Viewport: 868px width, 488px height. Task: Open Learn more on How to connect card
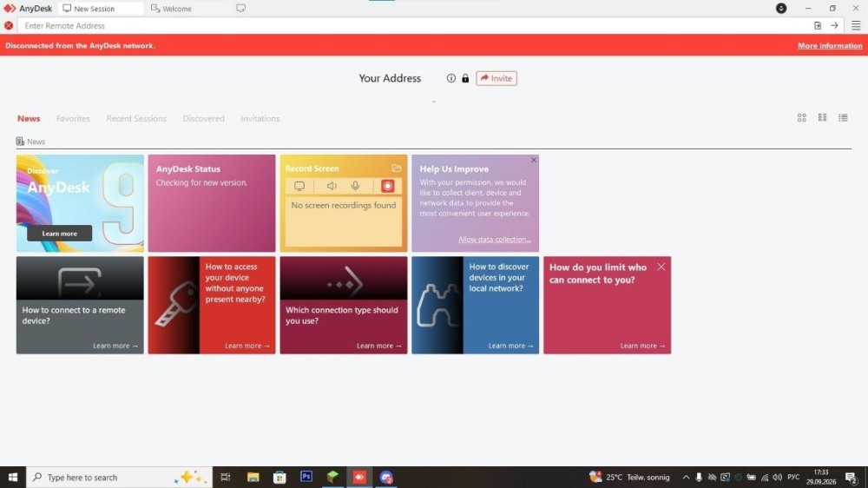pos(115,346)
